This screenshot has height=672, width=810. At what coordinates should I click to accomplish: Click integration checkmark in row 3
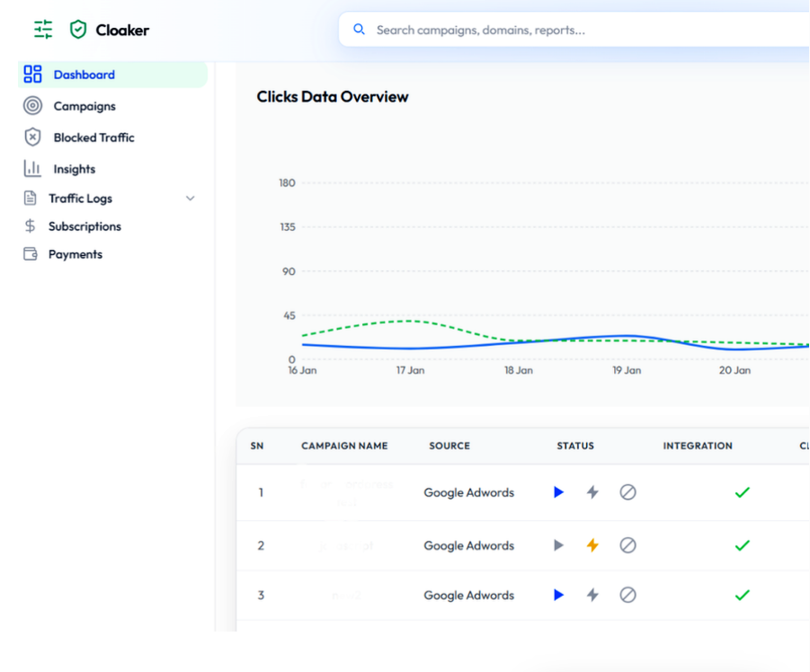pyautogui.click(x=743, y=595)
